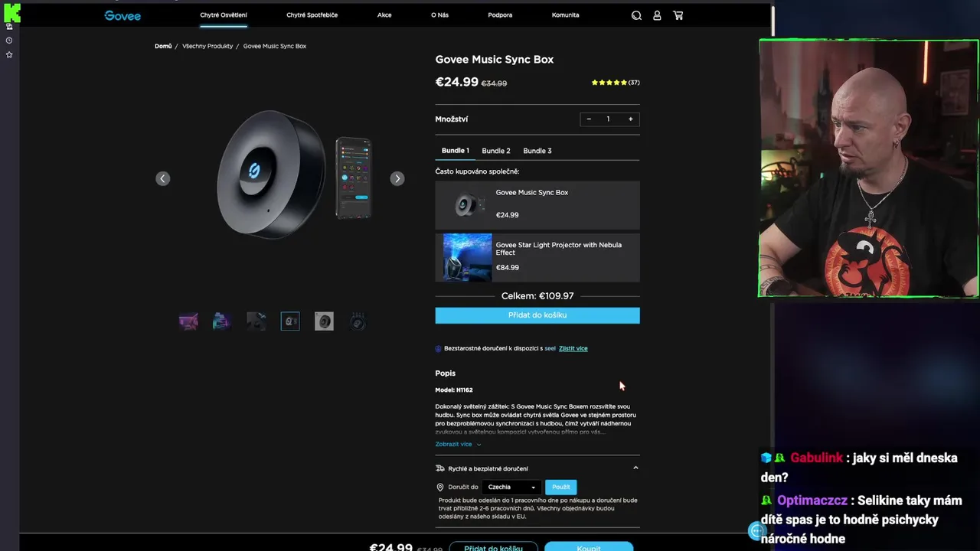
Task: Click the location pin icon
Action: click(x=440, y=487)
